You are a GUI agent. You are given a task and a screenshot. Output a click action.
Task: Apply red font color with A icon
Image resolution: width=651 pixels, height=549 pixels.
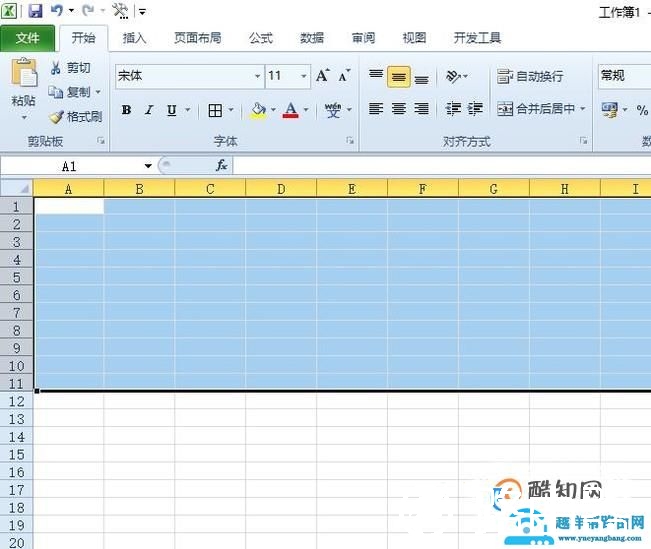[x=291, y=110]
